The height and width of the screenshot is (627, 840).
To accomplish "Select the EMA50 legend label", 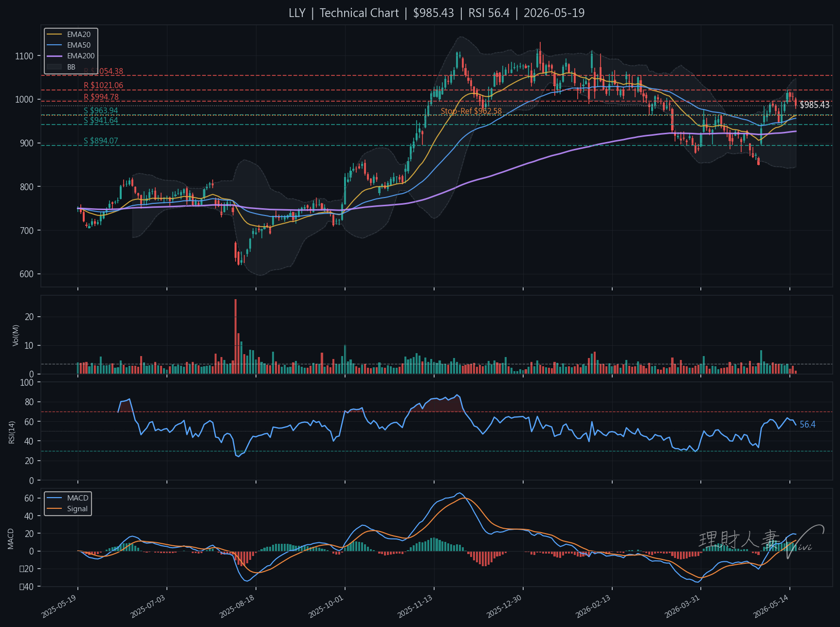I will (x=79, y=45).
